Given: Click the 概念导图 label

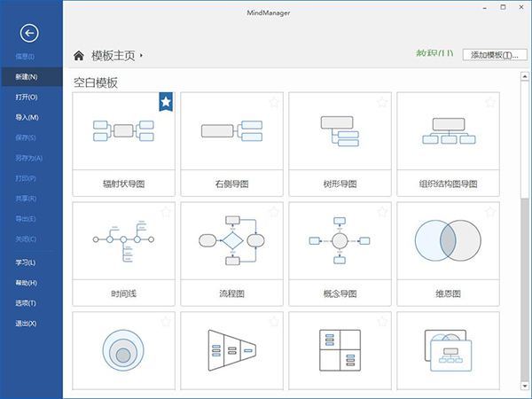Looking at the screenshot, I should click(340, 293).
